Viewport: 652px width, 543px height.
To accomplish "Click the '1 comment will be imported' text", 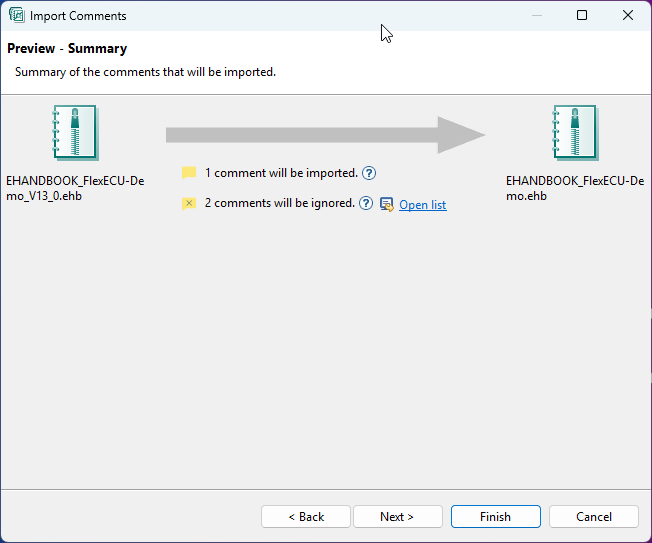I will click(x=281, y=173).
